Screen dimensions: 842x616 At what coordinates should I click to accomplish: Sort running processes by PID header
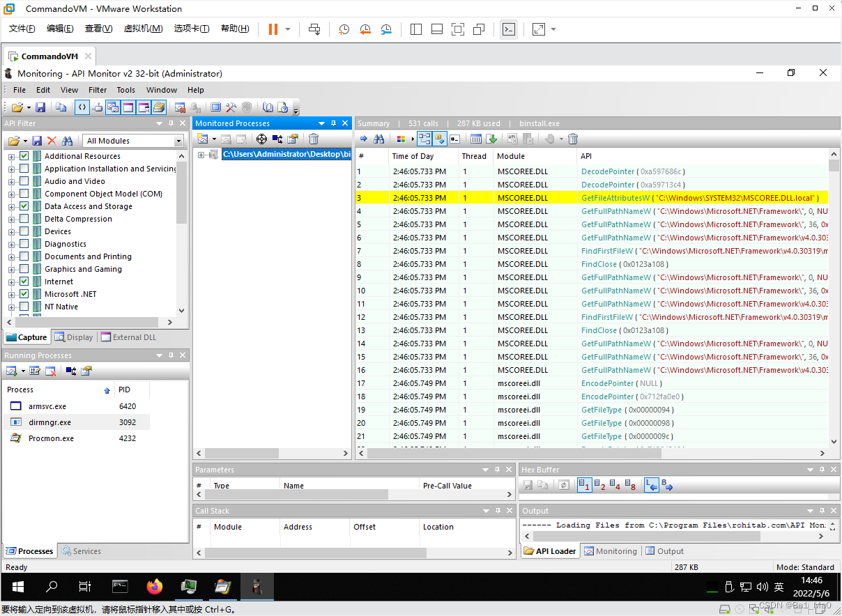pos(132,390)
